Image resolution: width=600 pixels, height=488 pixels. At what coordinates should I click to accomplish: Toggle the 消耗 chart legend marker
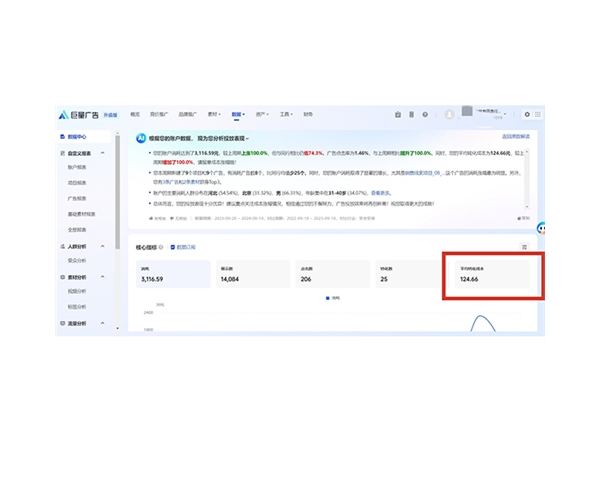[328, 298]
